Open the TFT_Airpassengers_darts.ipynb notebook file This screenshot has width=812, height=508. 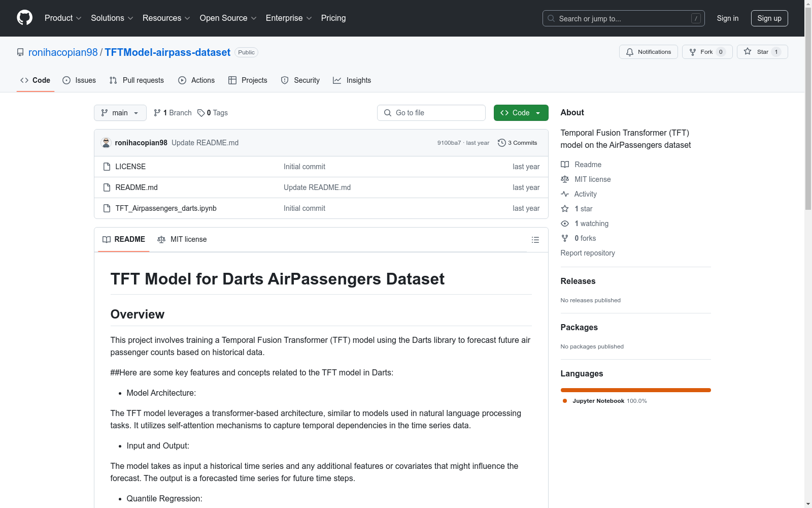point(166,208)
